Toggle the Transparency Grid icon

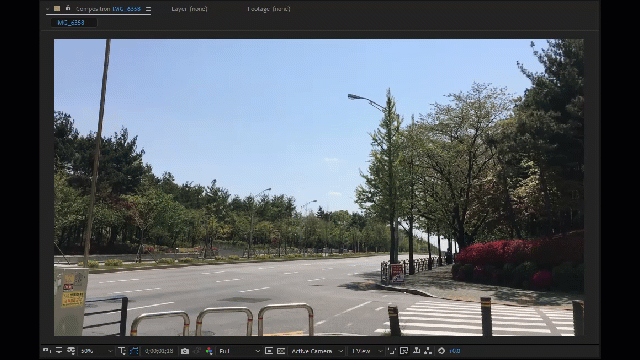[x=281, y=351]
